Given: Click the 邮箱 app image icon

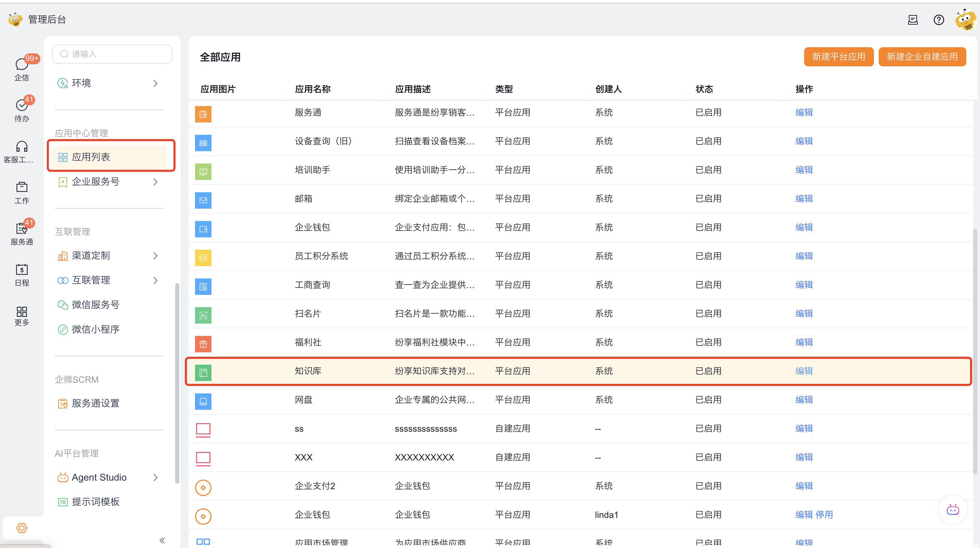Looking at the screenshot, I should (203, 200).
